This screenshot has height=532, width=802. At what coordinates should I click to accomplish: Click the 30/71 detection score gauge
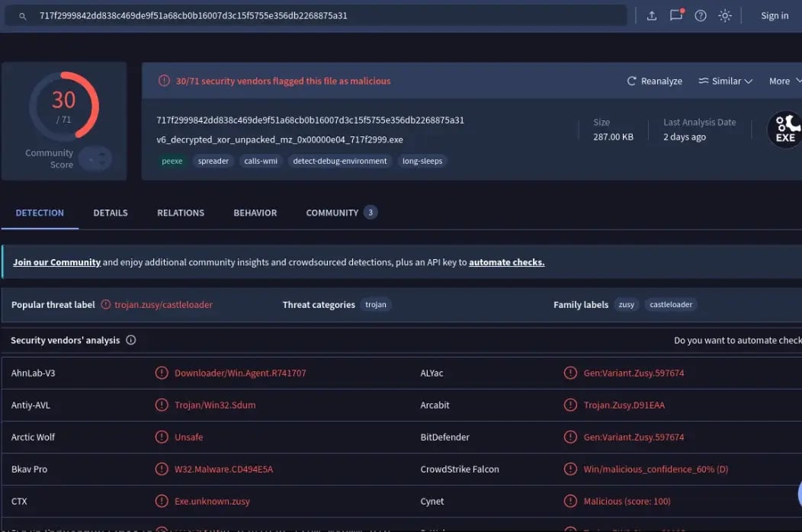tap(64, 105)
